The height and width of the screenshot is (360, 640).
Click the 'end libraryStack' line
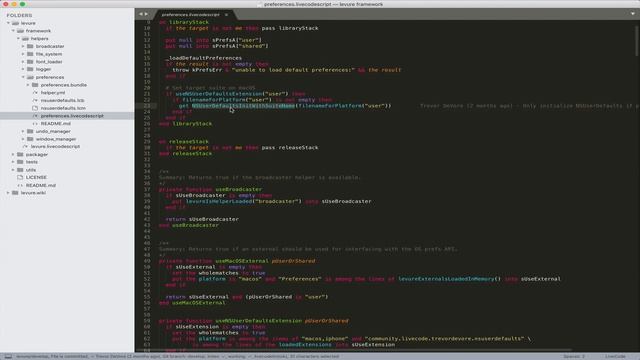tap(185, 124)
